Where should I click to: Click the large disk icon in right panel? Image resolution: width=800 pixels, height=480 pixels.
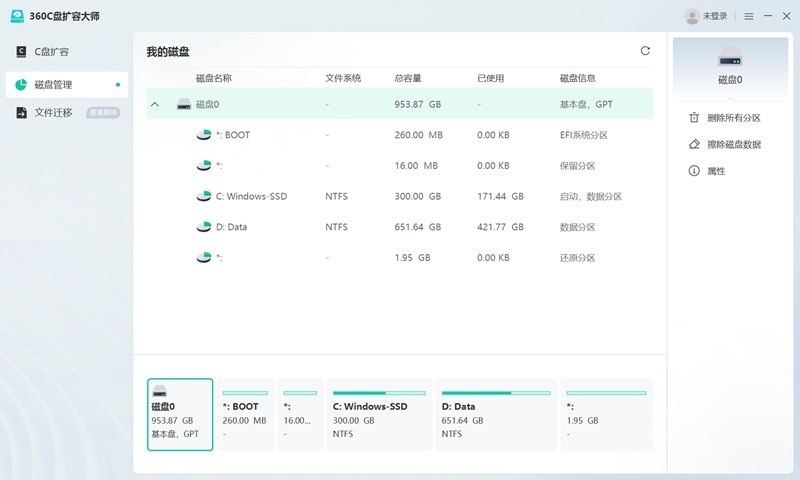pyautogui.click(x=731, y=58)
